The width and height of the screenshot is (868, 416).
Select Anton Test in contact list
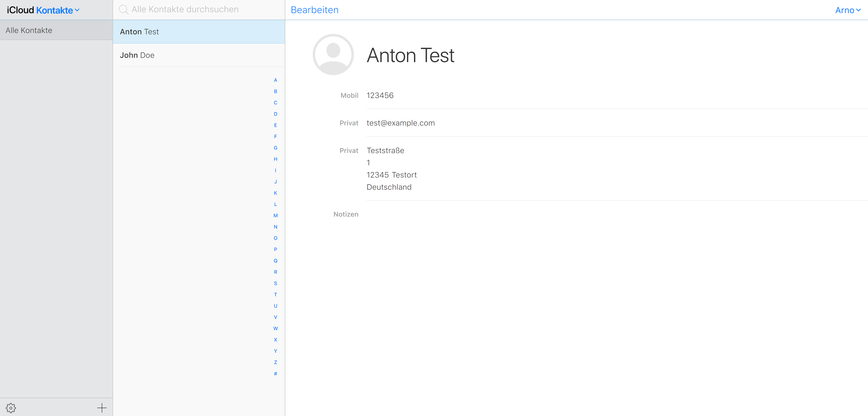[x=139, y=32]
